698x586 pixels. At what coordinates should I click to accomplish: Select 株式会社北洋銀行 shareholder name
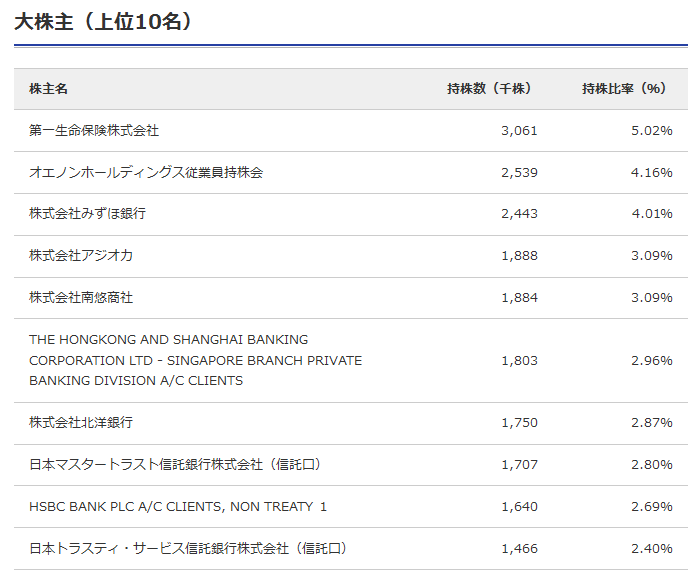[81, 422]
